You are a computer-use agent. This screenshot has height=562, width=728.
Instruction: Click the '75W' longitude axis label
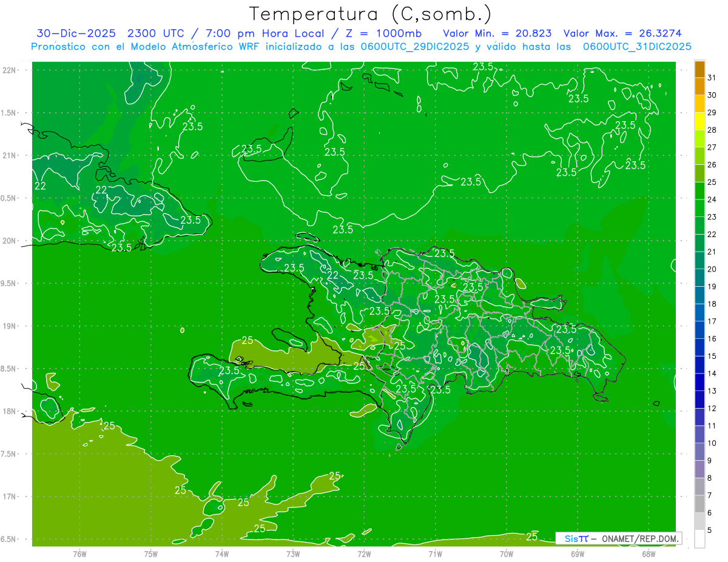click(x=151, y=554)
